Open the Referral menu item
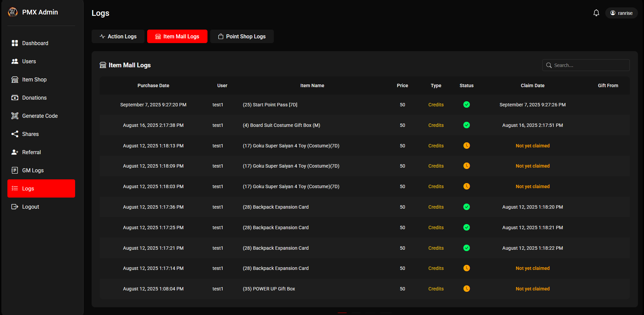This screenshot has width=644, height=315. click(31, 152)
